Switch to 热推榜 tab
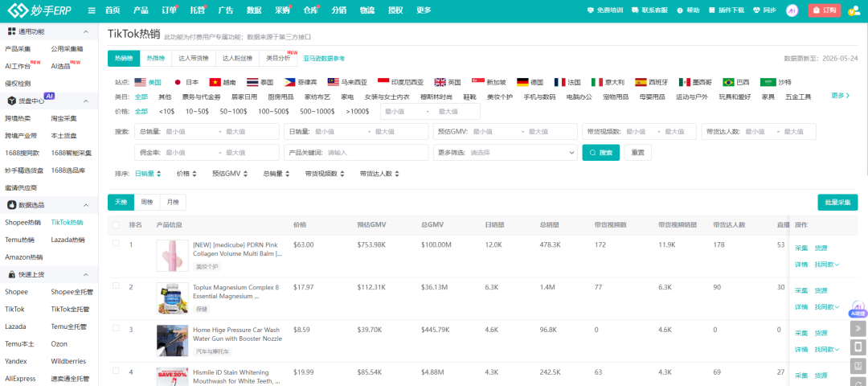 [156, 58]
